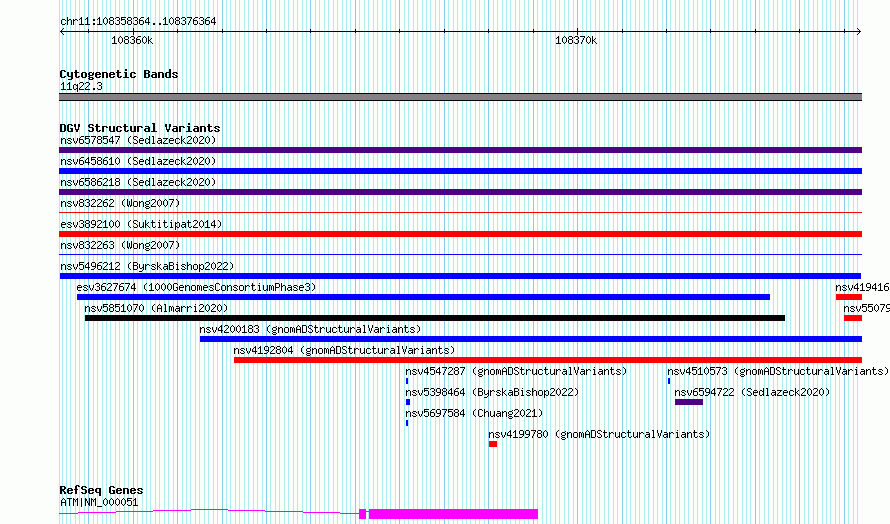Screen dimensions: 890x524
Task: Select the large magenta ATM exon block
Action: pos(454,514)
